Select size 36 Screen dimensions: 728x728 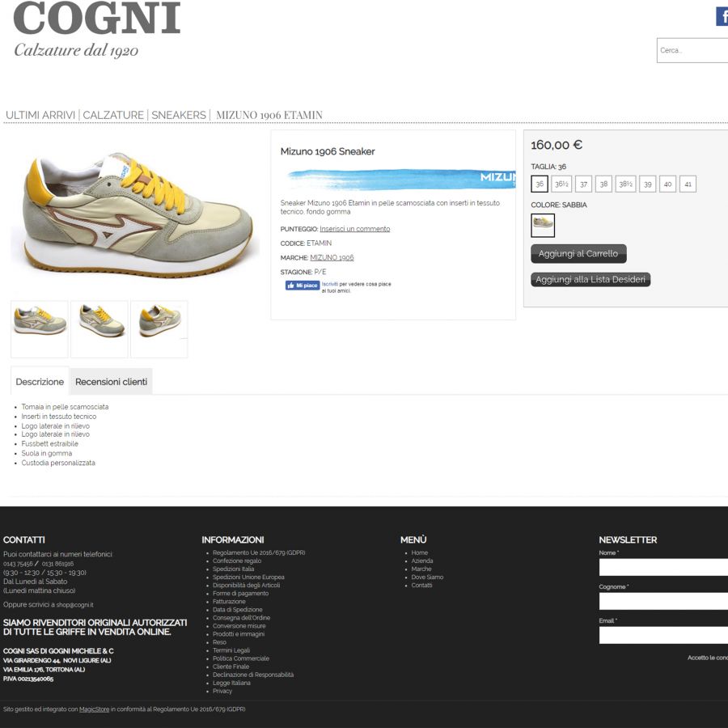point(540,184)
